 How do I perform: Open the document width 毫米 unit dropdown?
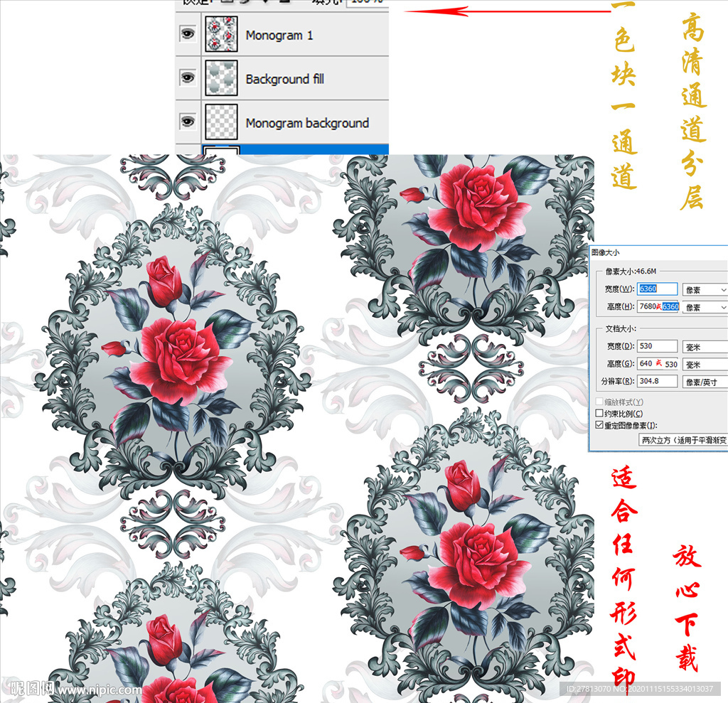[705, 347]
